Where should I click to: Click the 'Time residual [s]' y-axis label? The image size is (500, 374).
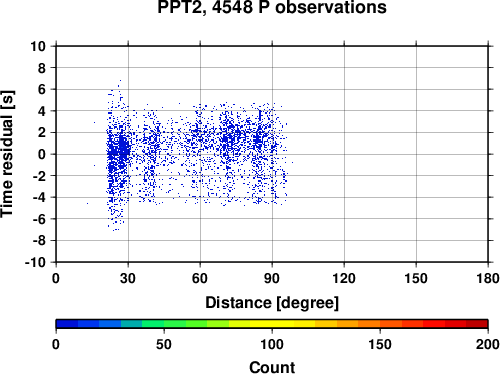click(x=7, y=154)
